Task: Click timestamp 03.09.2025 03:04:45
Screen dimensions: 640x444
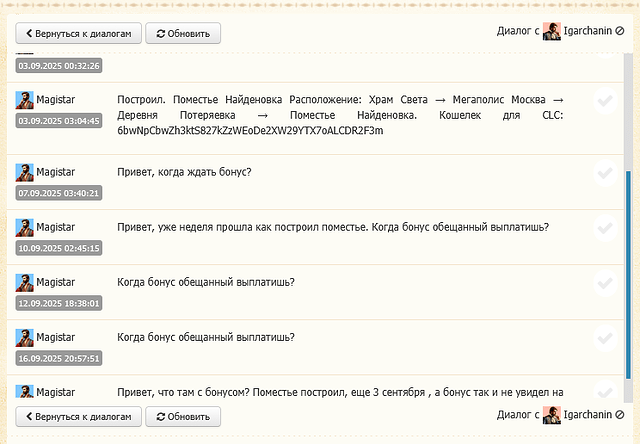Action: point(59,121)
